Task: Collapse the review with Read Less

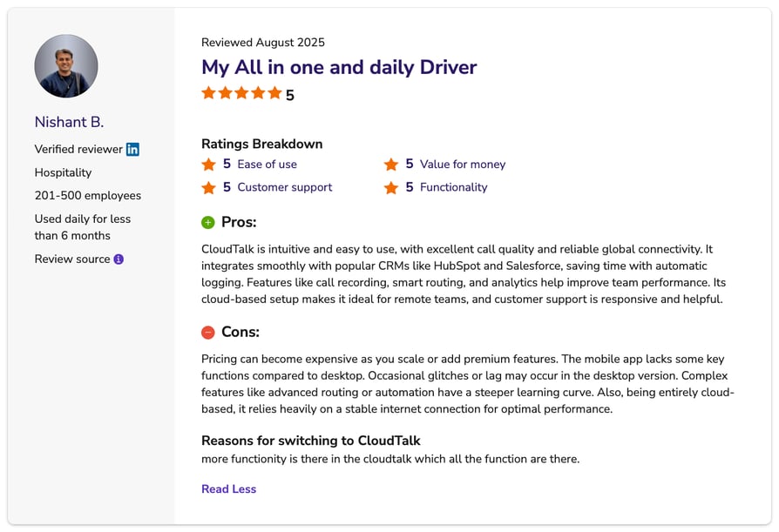Action: click(228, 488)
